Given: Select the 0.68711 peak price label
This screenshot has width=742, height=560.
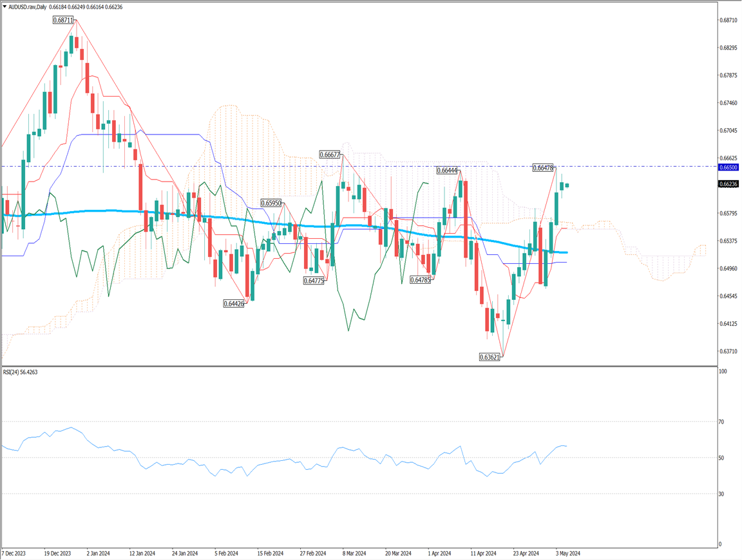Looking at the screenshot, I should coord(63,21).
